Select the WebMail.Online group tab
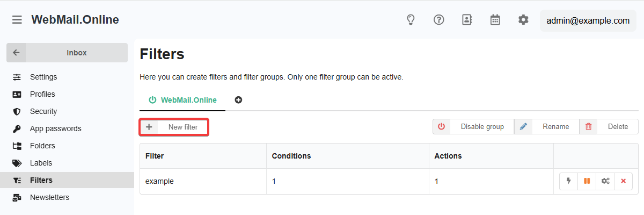This screenshot has width=644, height=215. click(x=182, y=100)
